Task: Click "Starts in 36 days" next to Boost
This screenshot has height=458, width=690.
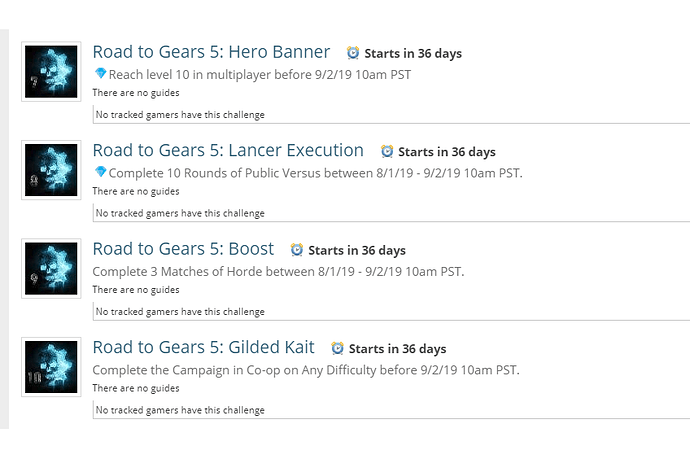Action: 357,251
